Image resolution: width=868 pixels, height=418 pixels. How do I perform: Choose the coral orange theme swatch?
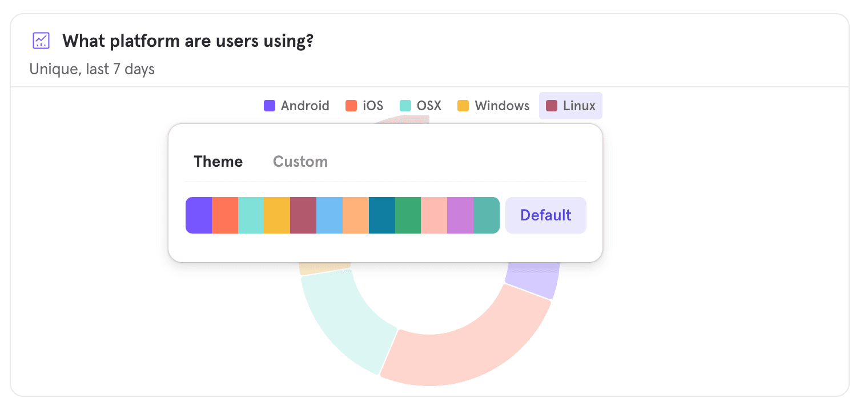pos(225,215)
